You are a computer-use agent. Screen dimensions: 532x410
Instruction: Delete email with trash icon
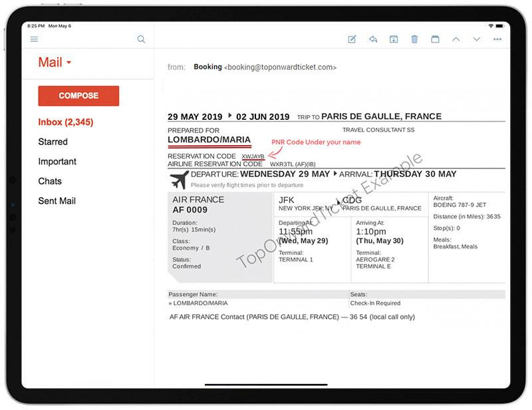click(x=414, y=39)
